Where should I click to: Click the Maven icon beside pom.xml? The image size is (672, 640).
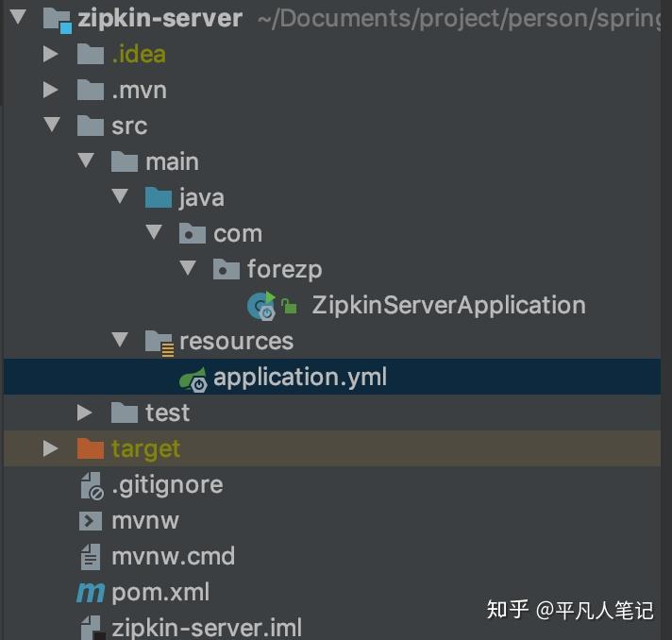pyautogui.click(x=91, y=593)
